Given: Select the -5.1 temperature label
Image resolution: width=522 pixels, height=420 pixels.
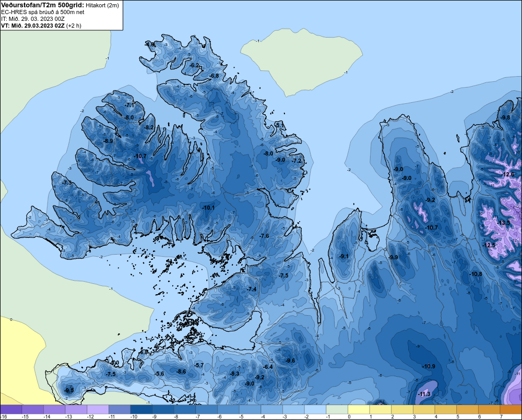Looking at the screenshot, I should pos(280,125).
